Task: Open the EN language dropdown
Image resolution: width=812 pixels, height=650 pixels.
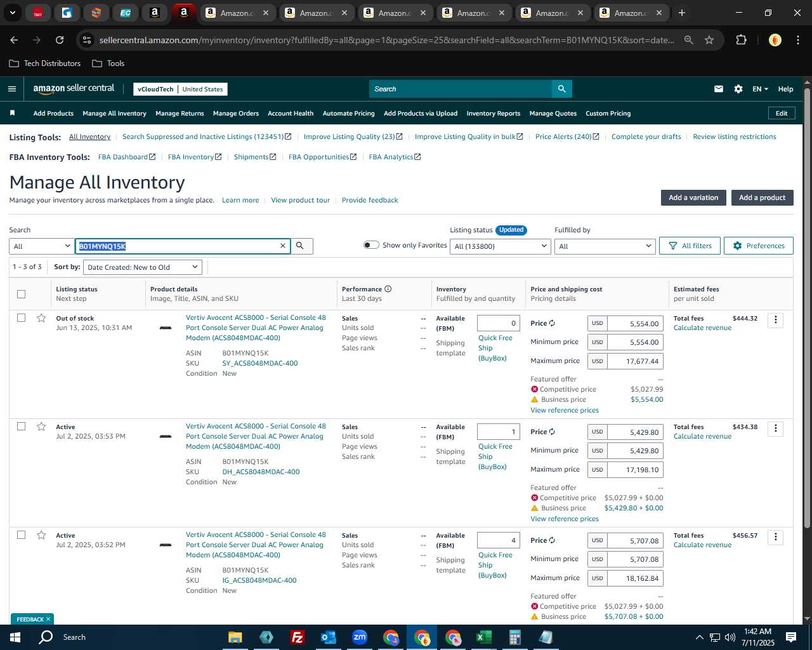Action: (x=760, y=89)
